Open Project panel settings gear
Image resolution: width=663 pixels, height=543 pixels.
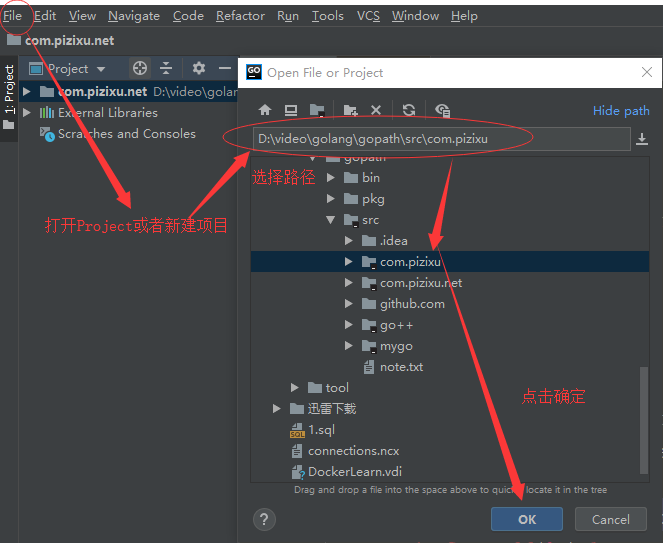(199, 68)
